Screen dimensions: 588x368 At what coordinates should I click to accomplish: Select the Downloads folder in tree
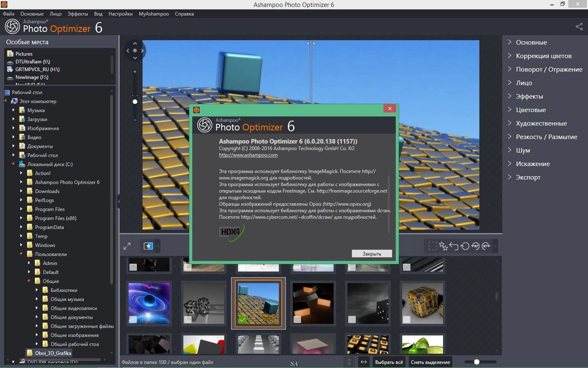[47, 191]
